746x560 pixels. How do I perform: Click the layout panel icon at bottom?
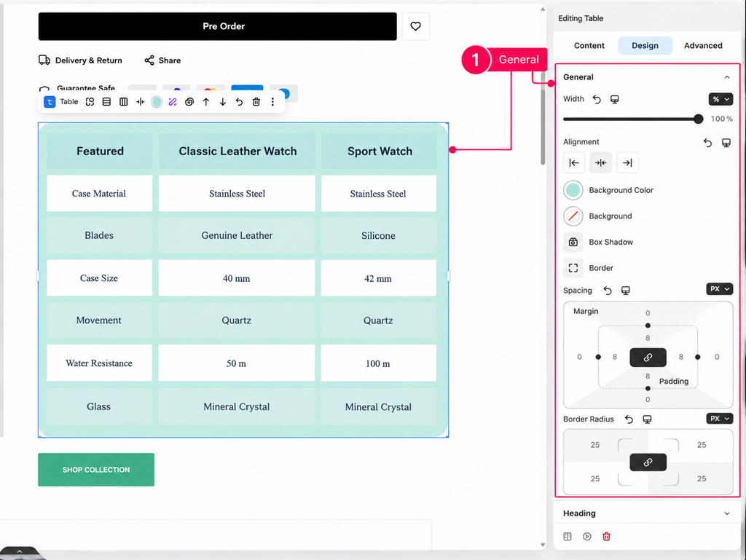click(568, 537)
